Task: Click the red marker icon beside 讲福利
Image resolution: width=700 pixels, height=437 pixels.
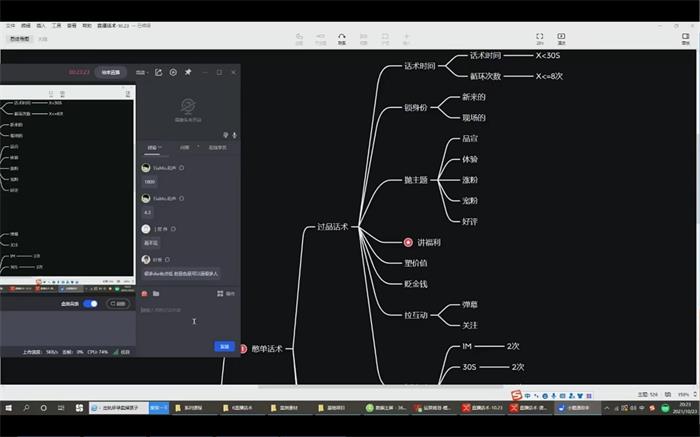Action: (x=408, y=242)
